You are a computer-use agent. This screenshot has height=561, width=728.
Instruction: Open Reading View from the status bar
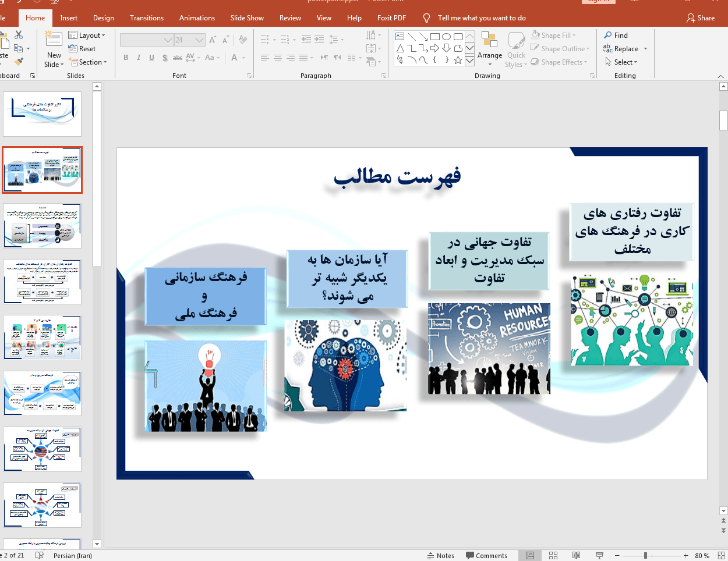pyautogui.click(x=576, y=555)
